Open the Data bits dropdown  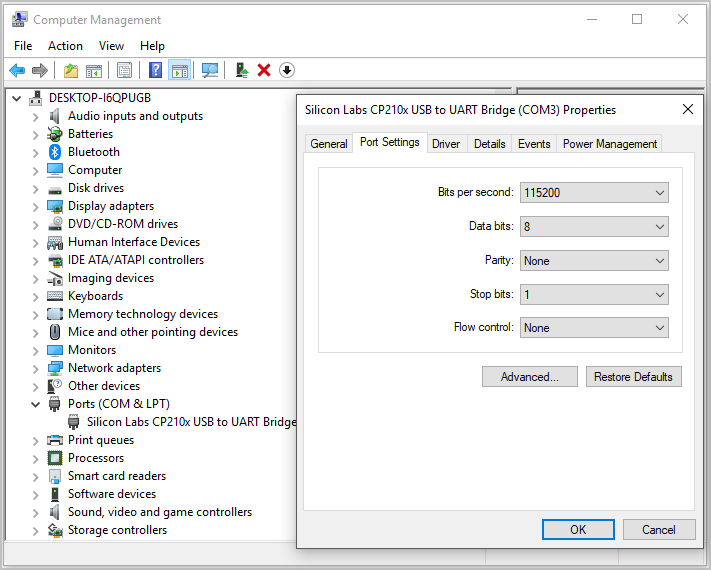click(594, 227)
